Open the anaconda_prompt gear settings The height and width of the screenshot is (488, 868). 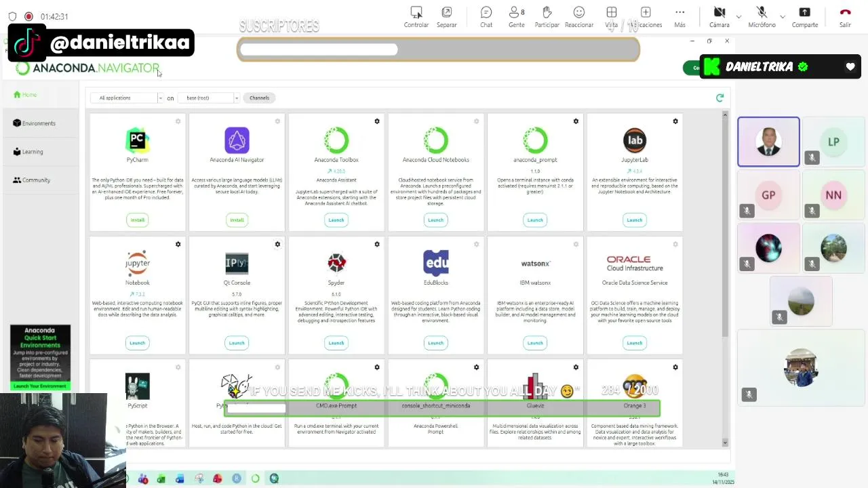[x=576, y=121]
